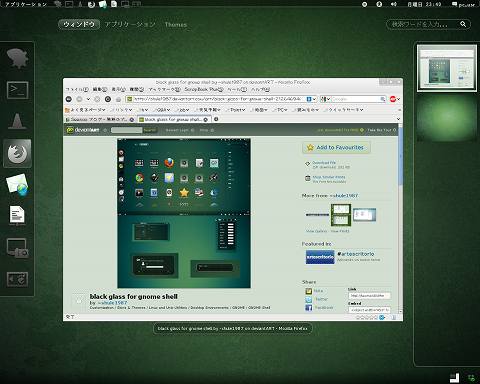Close the first Firefox tab
Image resolution: width=480 pixels, height=384 pixels.
click(x=132, y=119)
